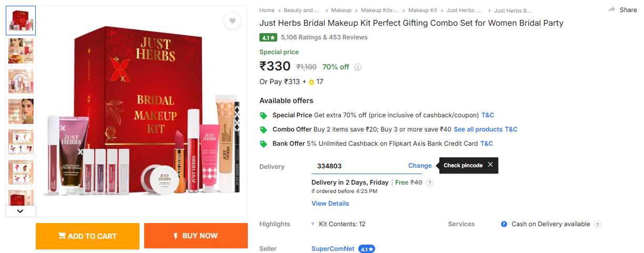The width and height of the screenshot is (644, 253).
Task: Open price info icon beside 70% off
Action: click(x=358, y=67)
